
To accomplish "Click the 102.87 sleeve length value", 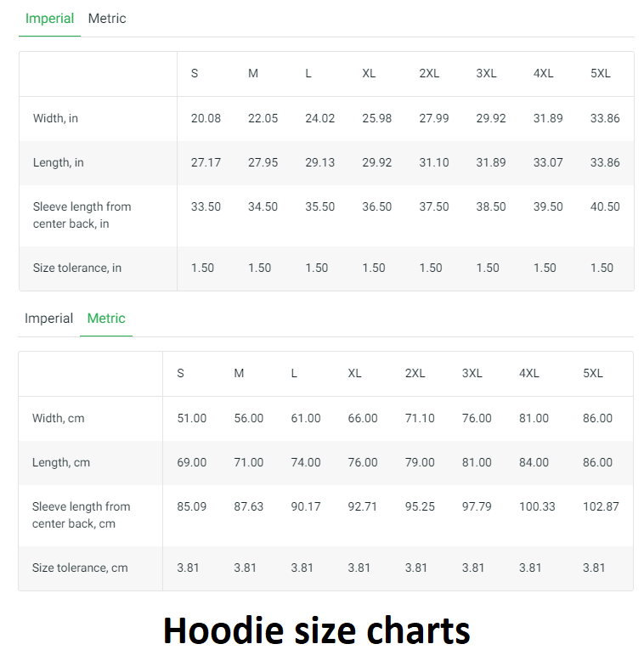I will pyautogui.click(x=601, y=506).
